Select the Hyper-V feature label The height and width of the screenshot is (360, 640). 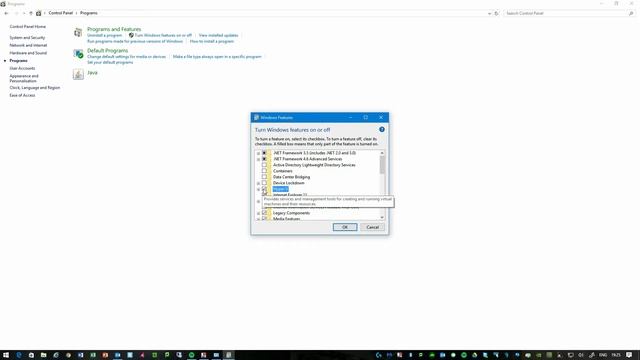(x=280, y=189)
